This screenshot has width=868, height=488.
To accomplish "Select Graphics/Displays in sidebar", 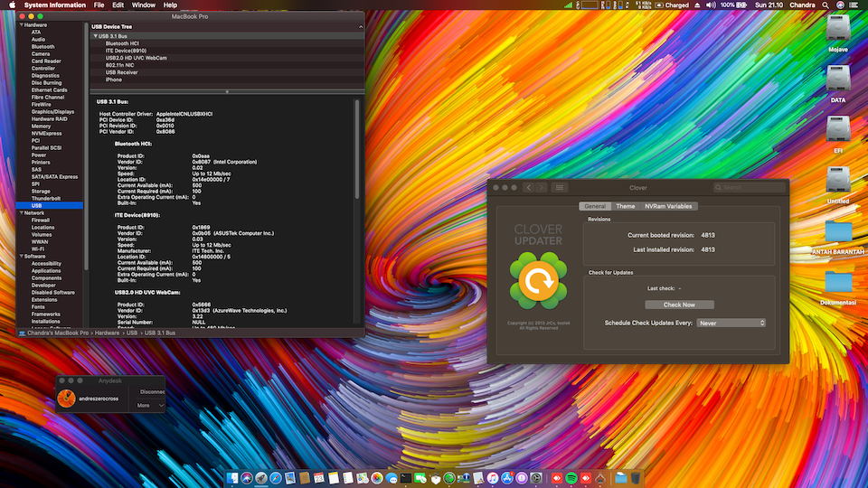I will [52, 112].
